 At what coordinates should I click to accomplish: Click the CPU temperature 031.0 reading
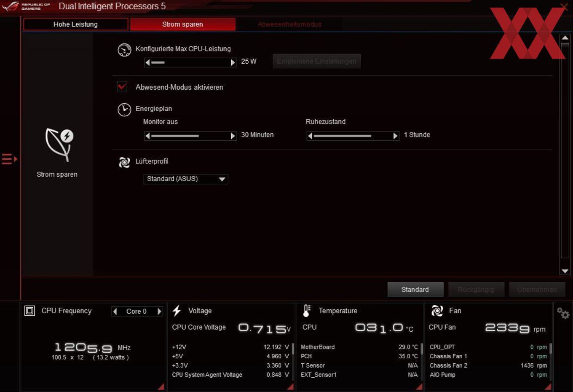pyautogui.click(x=384, y=328)
